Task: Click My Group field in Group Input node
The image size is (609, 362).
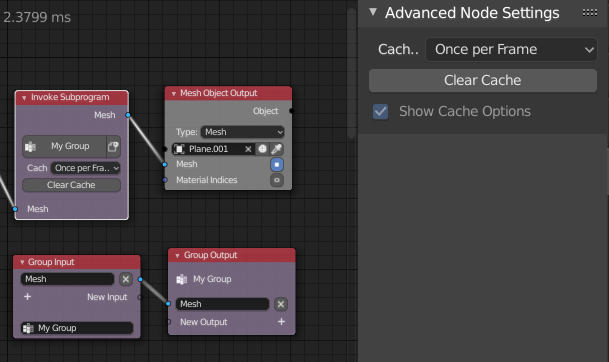Action: (x=77, y=328)
